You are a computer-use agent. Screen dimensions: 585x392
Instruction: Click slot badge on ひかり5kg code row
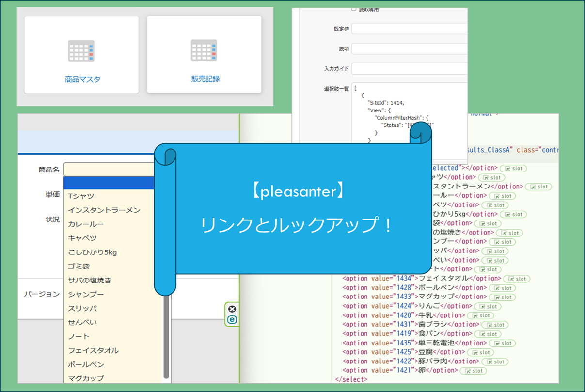tap(513, 214)
